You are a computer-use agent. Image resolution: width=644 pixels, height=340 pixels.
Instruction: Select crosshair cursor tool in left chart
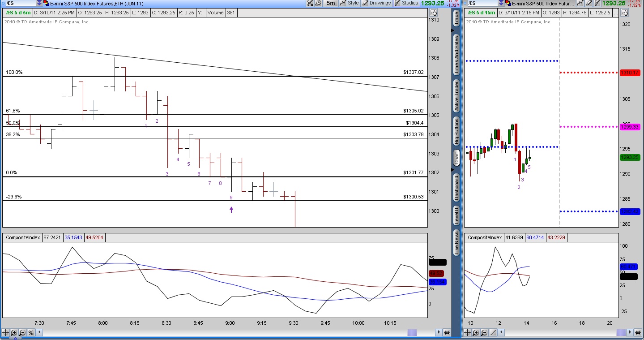(x=5, y=332)
